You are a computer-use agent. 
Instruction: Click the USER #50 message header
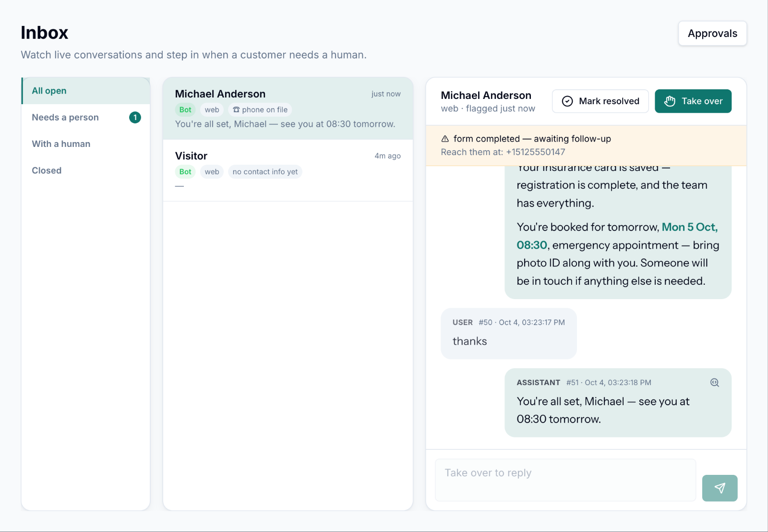point(509,322)
